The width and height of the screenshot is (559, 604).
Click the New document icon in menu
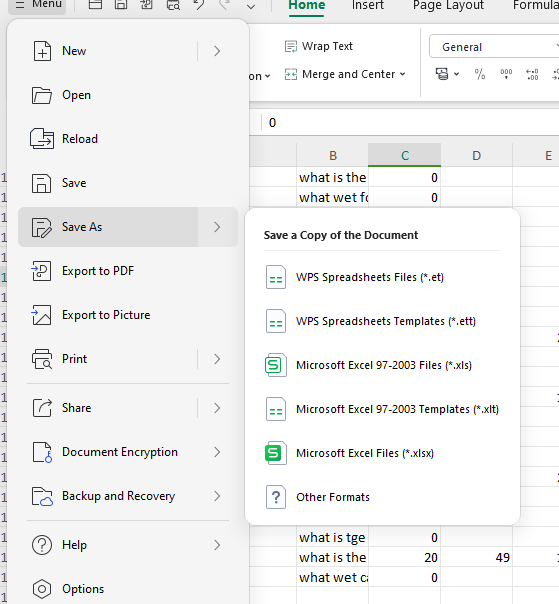coord(42,51)
